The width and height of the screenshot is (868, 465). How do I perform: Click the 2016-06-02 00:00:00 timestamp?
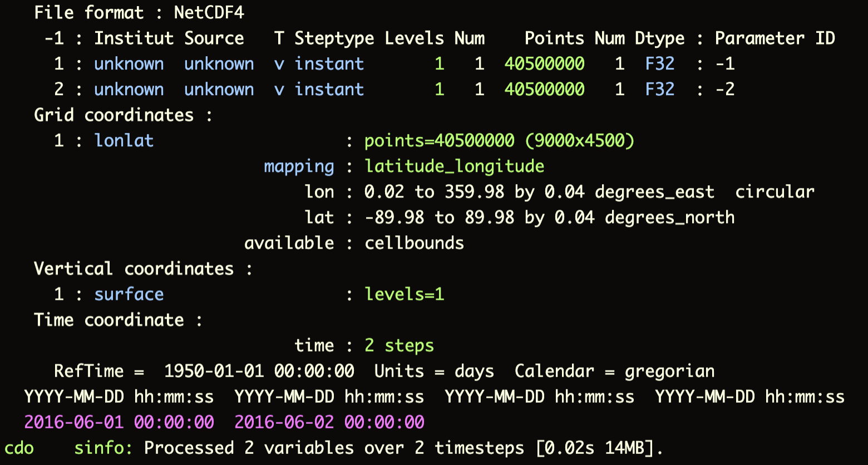[x=329, y=422]
